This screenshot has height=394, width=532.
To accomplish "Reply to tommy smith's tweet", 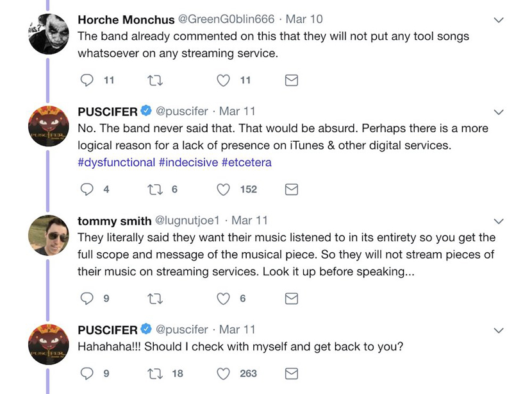I will coord(87,298).
